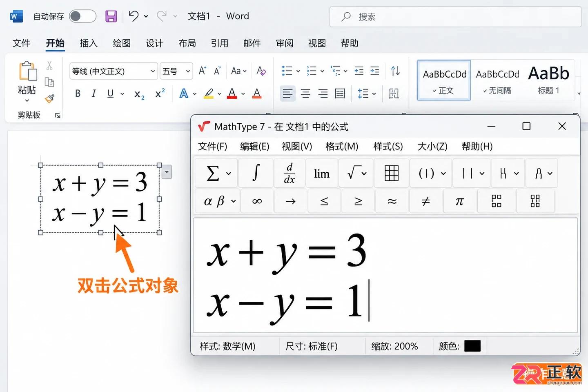The image size is (588, 392).
Task: Toggle Subscript formatting
Action: [x=139, y=94]
